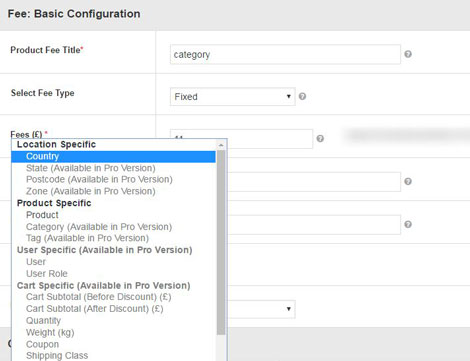Screen dimensions: 470x361
Task: Select Cart Subtotal (Before Discount) option
Action: [99, 297]
